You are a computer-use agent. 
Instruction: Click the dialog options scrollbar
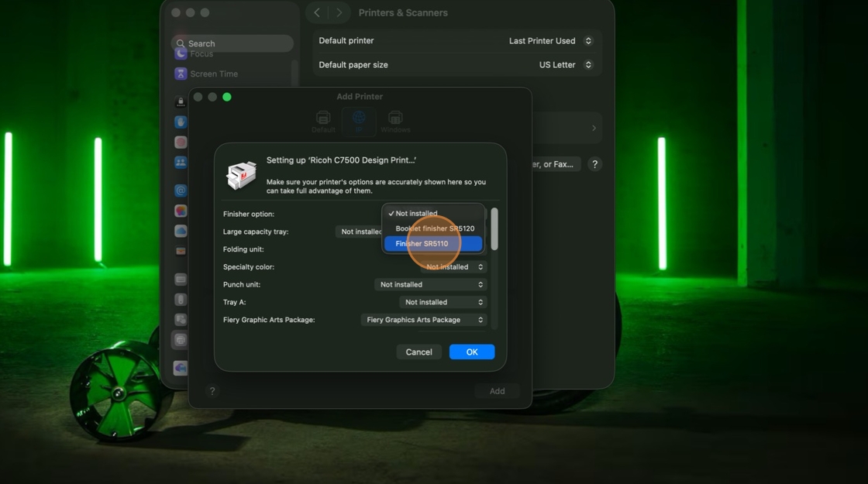[494, 229]
